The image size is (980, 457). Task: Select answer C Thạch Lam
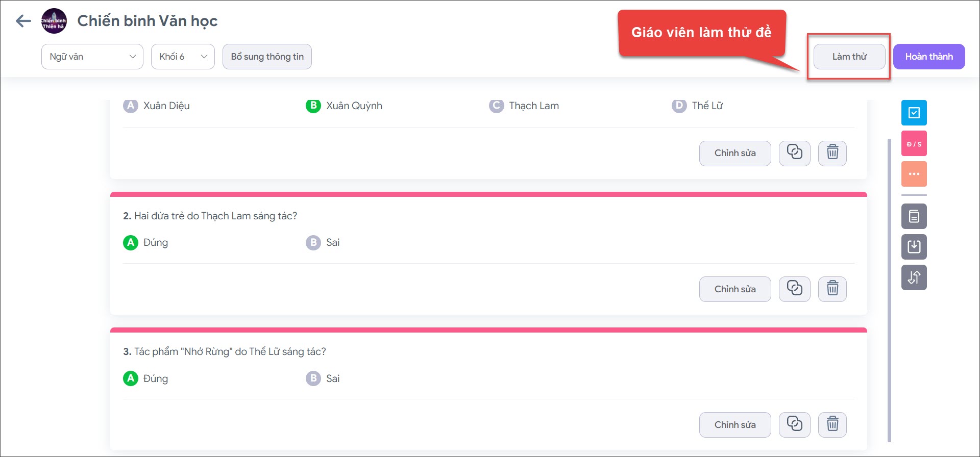pyautogui.click(x=496, y=106)
